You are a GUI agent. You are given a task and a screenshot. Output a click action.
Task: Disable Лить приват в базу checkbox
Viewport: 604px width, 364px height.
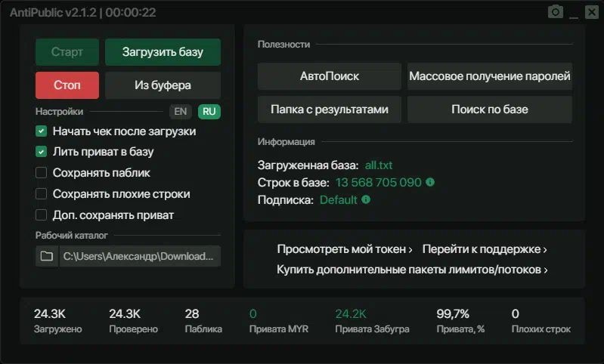[42, 152]
